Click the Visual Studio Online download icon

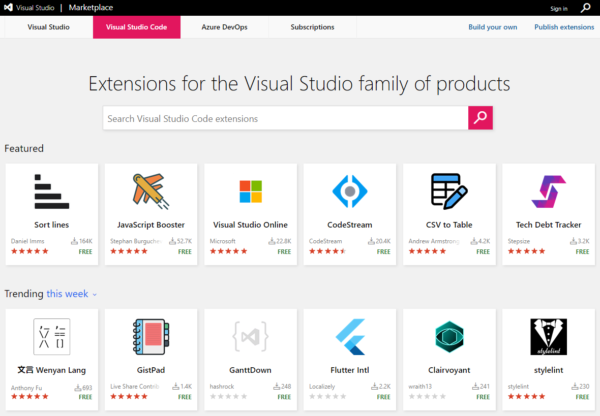pyautogui.click(x=272, y=241)
